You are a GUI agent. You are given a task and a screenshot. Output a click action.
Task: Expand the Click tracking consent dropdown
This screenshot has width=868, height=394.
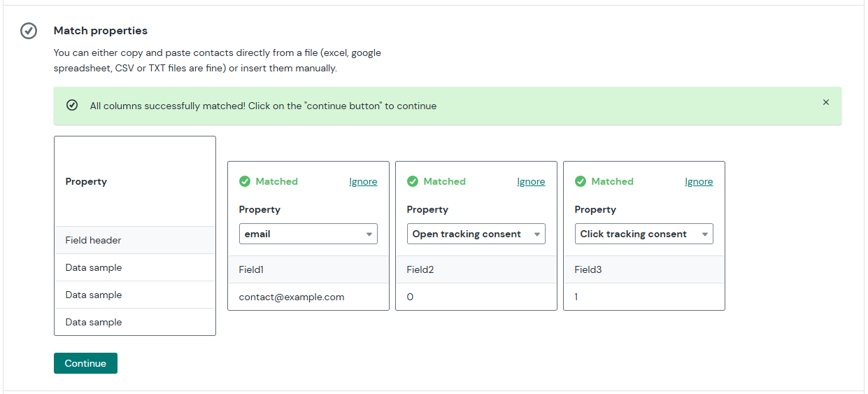pos(644,234)
